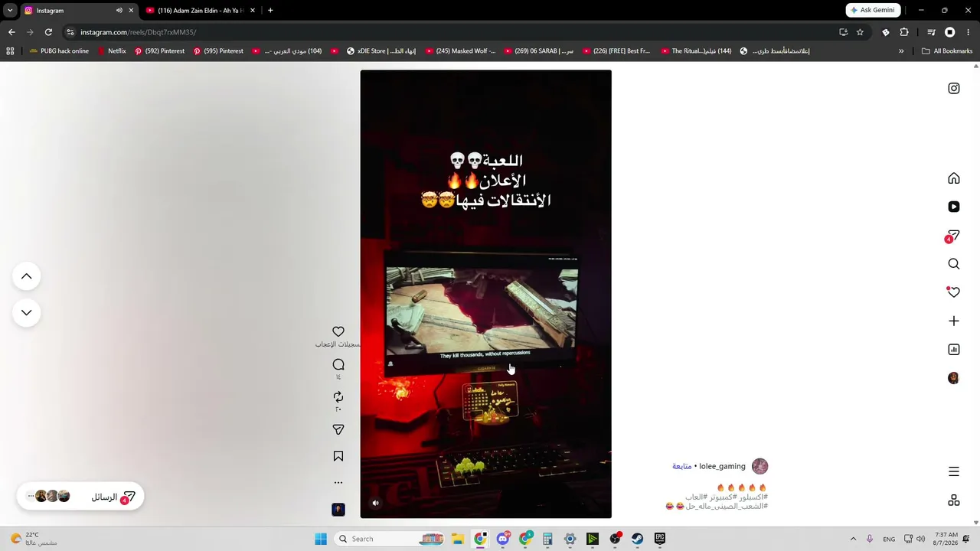Open the Masked Wolf bookmark
980x551 pixels.
pyautogui.click(x=460, y=51)
